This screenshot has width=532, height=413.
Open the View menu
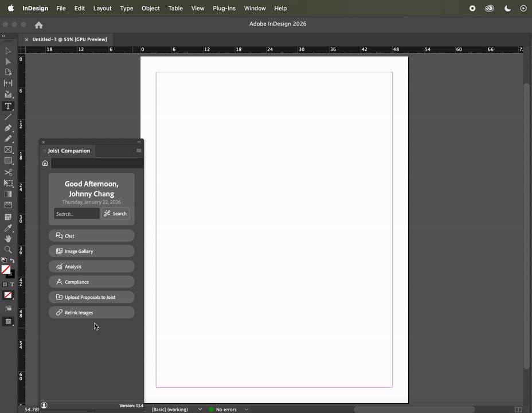pyautogui.click(x=198, y=9)
